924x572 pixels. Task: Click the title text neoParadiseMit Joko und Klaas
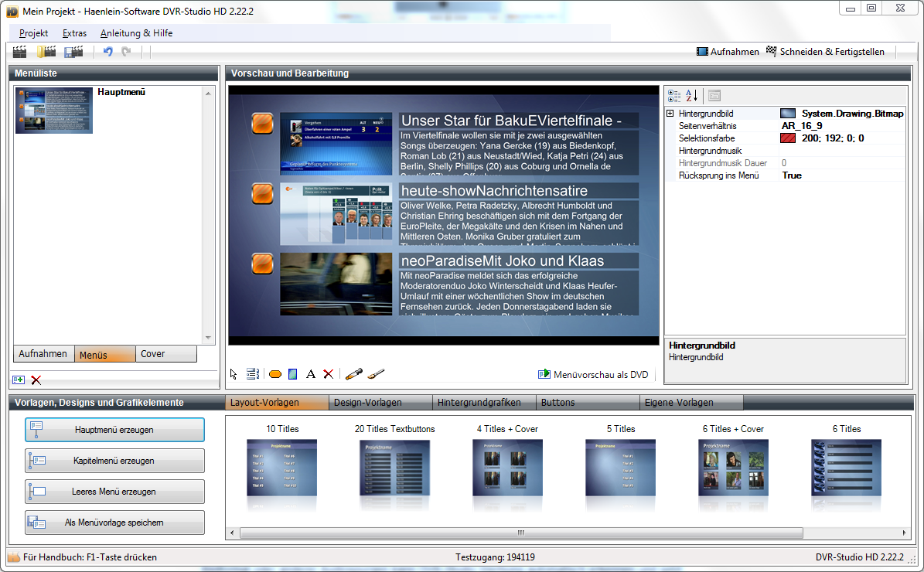(503, 261)
